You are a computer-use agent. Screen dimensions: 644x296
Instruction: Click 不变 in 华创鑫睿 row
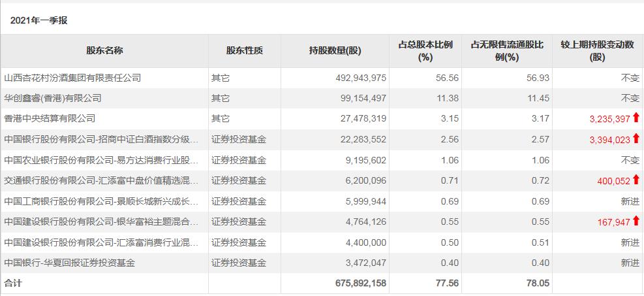(x=630, y=98)
